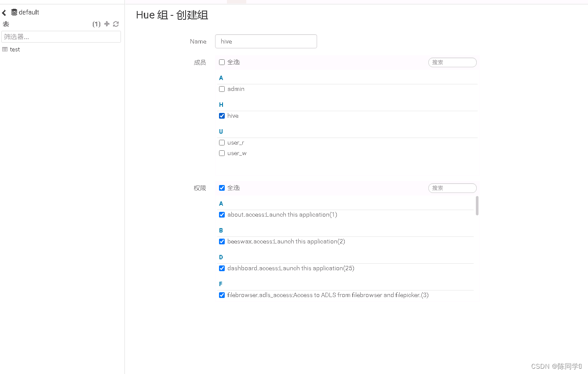Focus the table filter input
This screenshot has height=374, width=588.
[x=61, y=36]
